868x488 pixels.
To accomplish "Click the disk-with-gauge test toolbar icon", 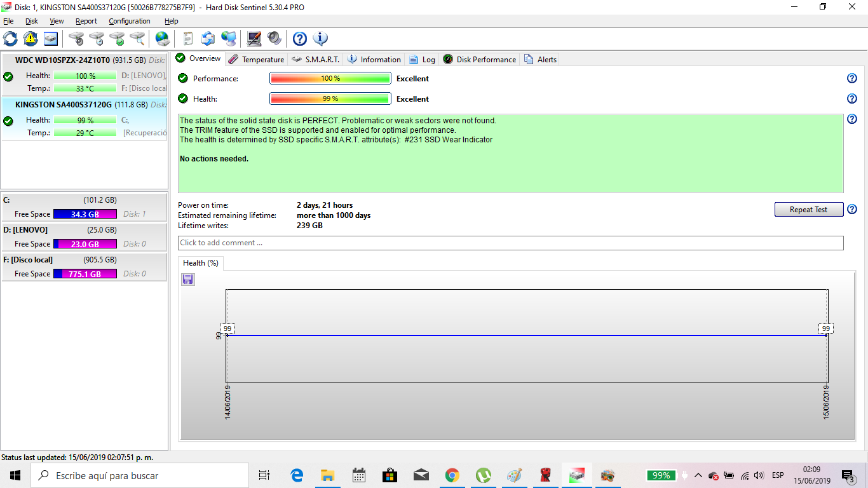I will (76, 39).
